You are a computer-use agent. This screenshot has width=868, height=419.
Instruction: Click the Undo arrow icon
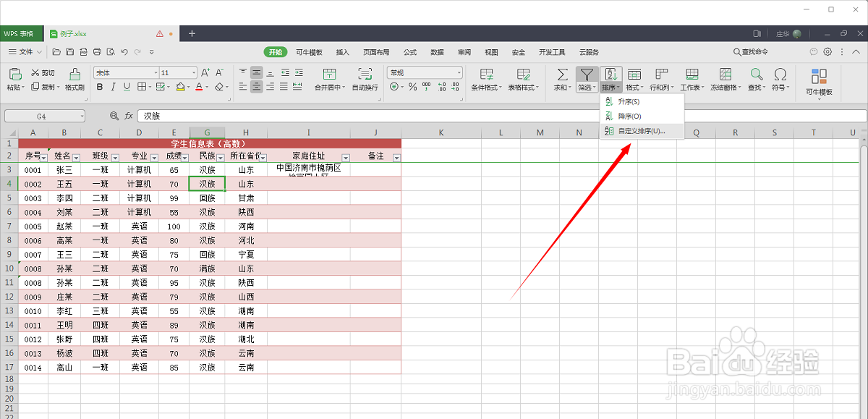124,52
